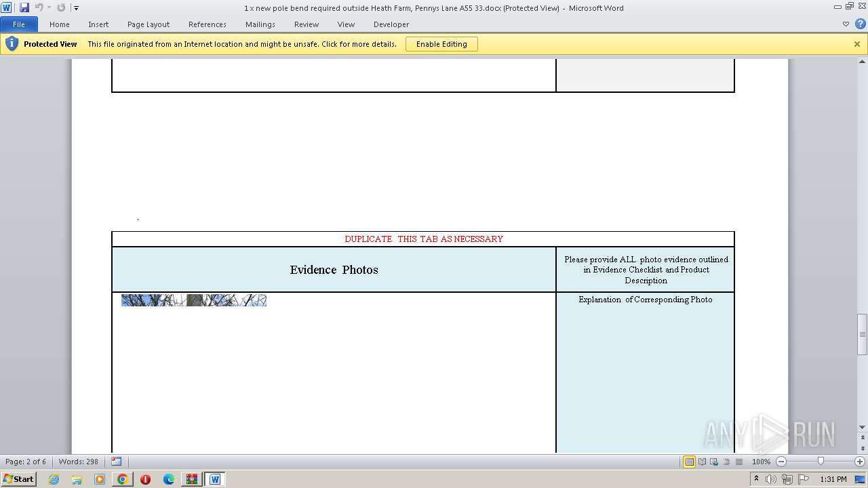Open Windows Explorer folder icon in taskbar
The height and width of the screenshot is (488, 868).
click(x=77, y=479)
